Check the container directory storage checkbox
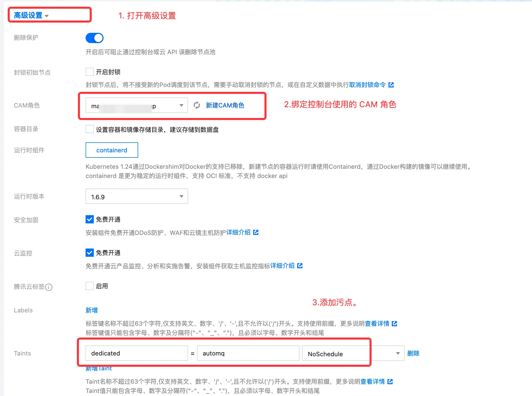This screenshot has height=396, width=532. [90, 129]
